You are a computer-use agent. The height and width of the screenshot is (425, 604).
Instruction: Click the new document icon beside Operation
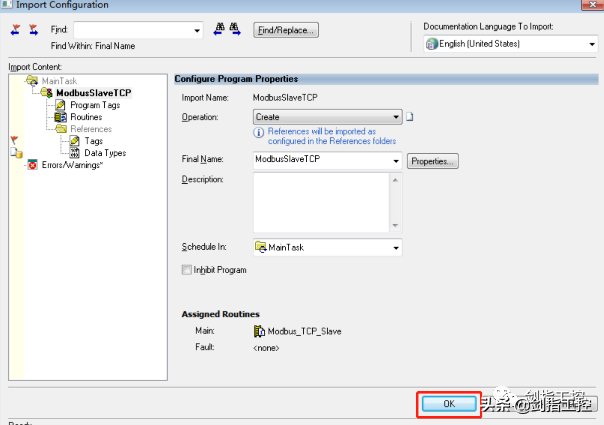[x=410, y=117]
